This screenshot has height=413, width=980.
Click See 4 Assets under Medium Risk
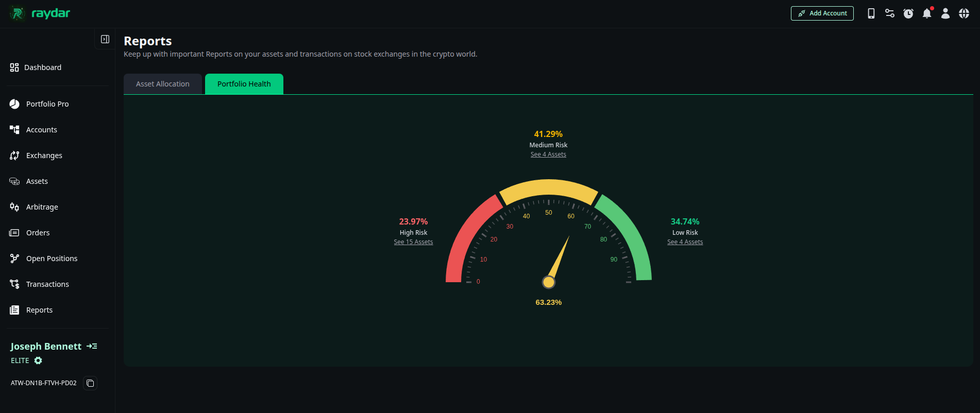point(548,154)
